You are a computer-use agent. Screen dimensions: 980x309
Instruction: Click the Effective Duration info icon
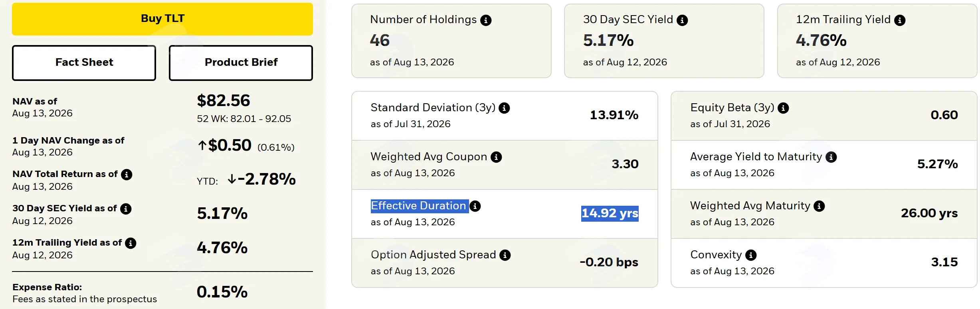tap(475, 206)
